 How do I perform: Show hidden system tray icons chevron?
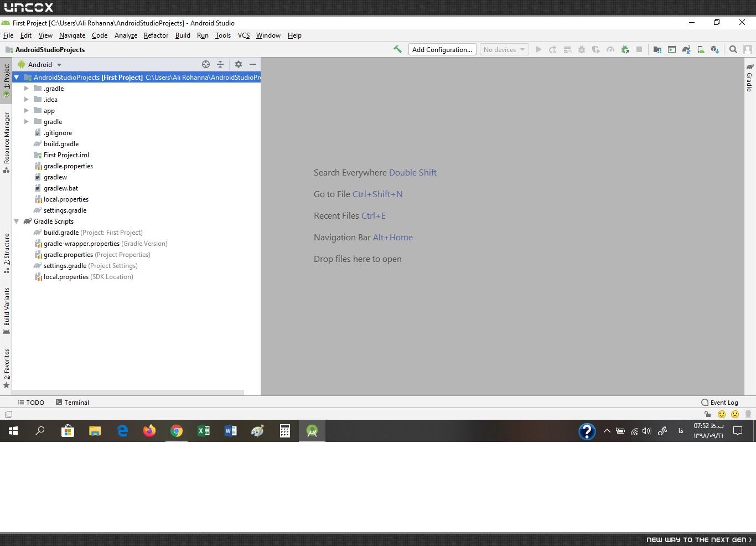coord(607,431)
